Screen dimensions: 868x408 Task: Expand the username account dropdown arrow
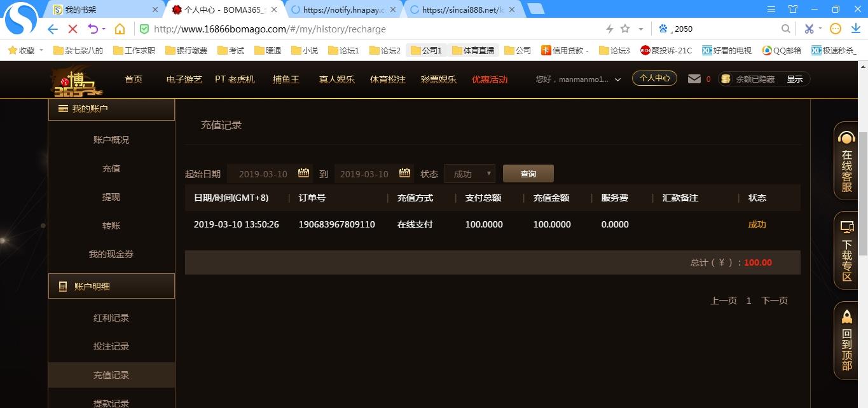617,79
